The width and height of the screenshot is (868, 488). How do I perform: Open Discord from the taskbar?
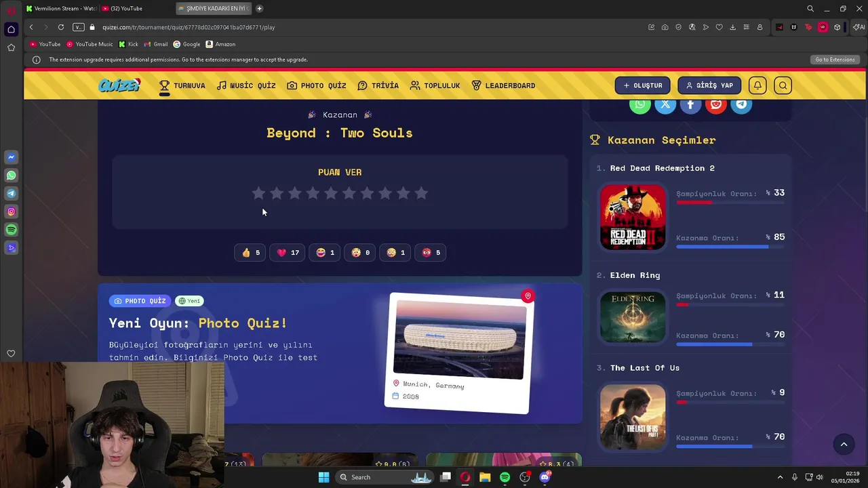click(x=545, y=477)
